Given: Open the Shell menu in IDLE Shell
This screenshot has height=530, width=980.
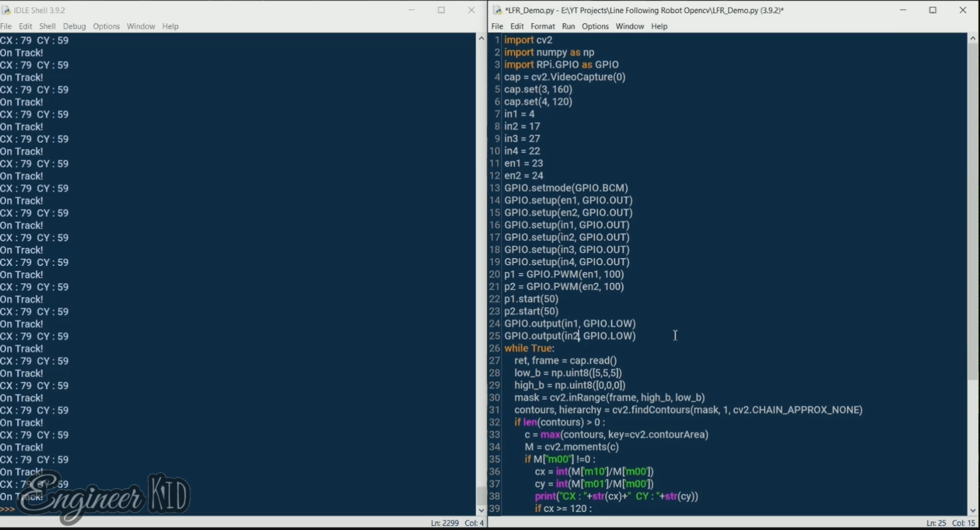Looking at the screenshot, I should tap(47, 26).
